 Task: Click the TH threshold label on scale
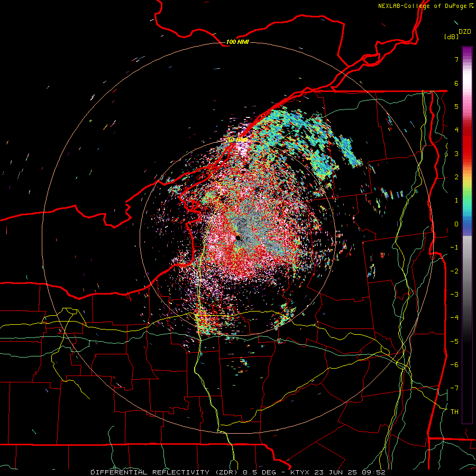tap(454, 412)
